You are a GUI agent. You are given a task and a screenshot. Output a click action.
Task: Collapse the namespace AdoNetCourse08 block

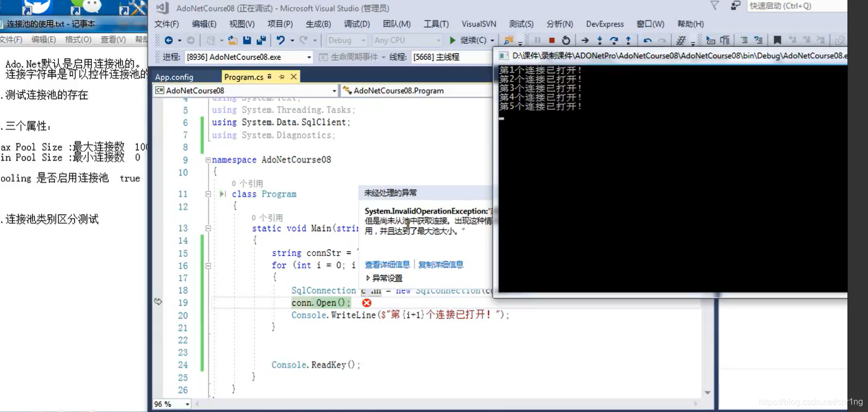(x=208, y=160)
